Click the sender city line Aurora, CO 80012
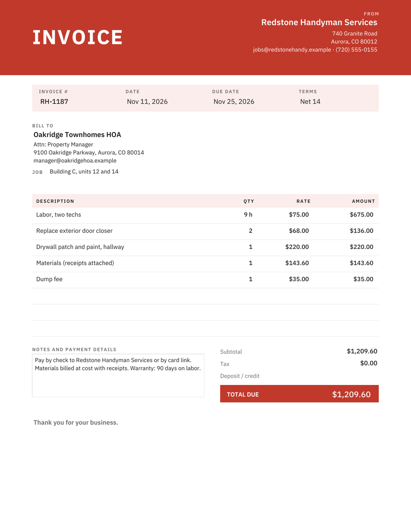 click(354, 42)
